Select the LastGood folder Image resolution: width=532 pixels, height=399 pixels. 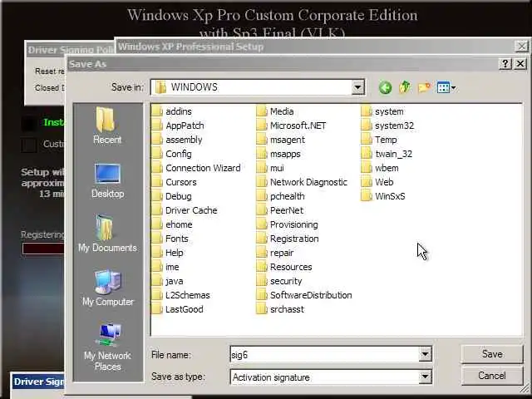[177, 309]
